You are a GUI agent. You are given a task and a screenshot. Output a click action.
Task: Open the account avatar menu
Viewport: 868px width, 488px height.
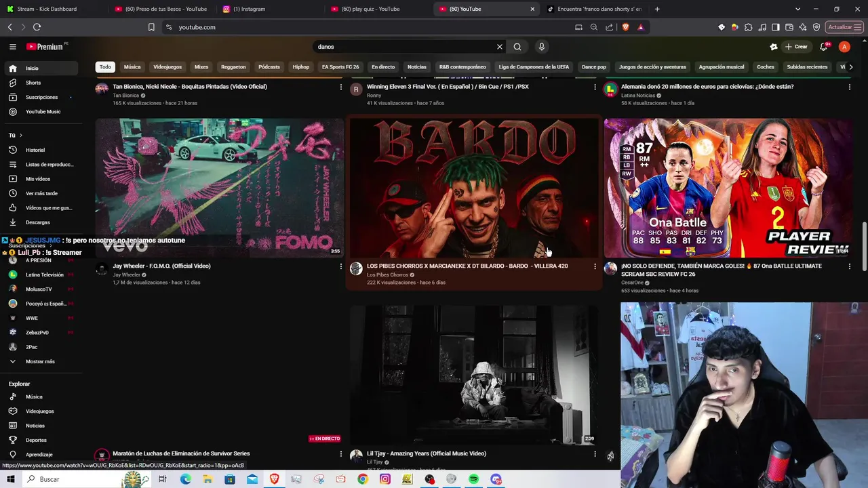(844, 47)
